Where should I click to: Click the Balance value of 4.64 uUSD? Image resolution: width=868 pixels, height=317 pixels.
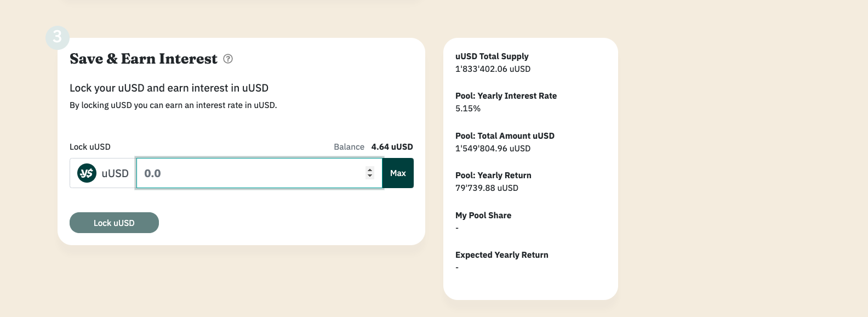392,146
